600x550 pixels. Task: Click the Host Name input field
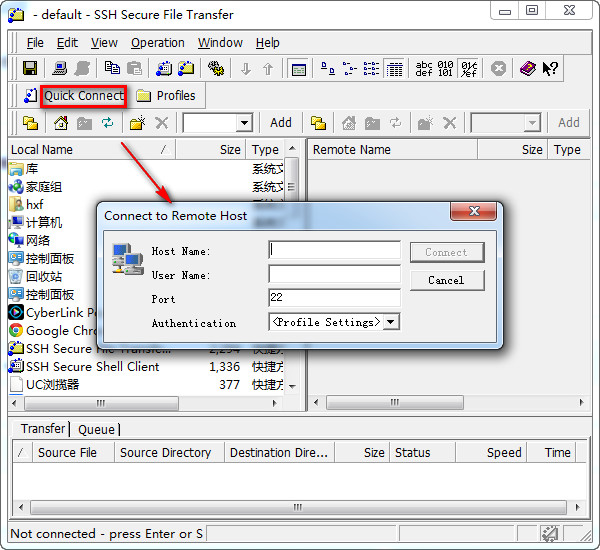click(x=334, y=250)
